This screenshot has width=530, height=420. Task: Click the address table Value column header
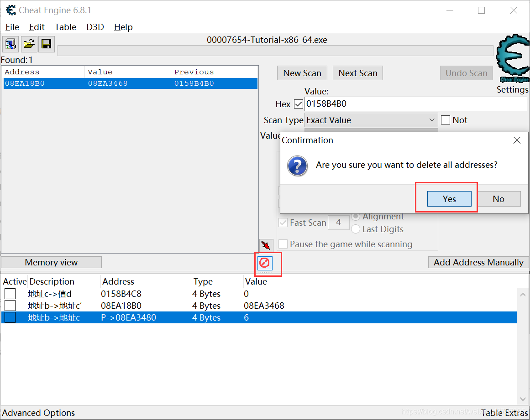(x=256, y=281)
